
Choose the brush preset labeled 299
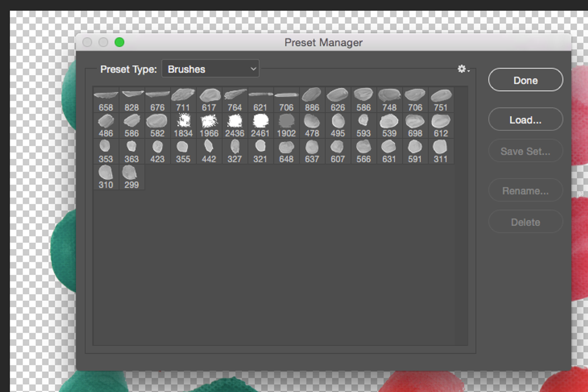point(132,177)
